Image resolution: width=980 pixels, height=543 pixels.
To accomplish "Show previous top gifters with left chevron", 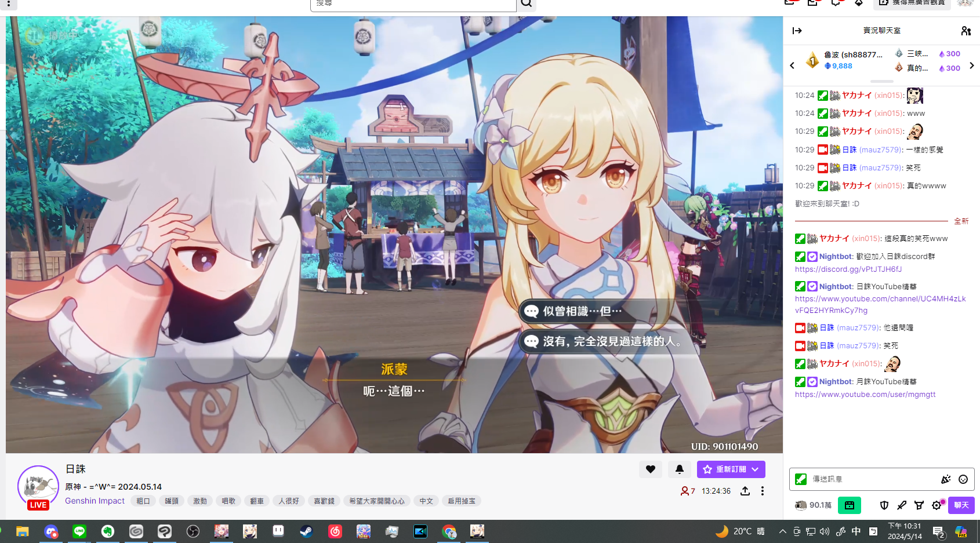I will 792,65.
